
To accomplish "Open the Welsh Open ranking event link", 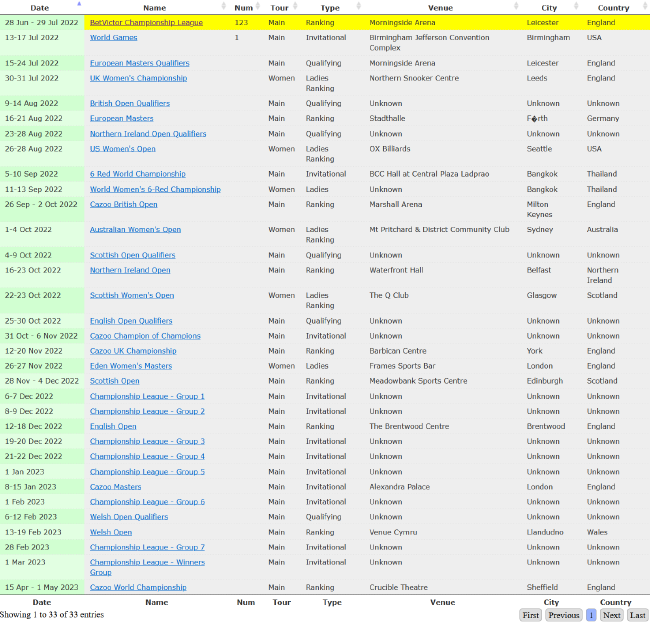I will pos(111,532).
